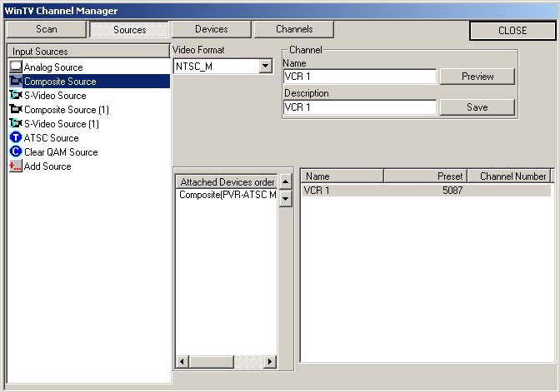The image size is (560, 392).
Task: Click the attached devices scroll left arrow
Action: (182, 362)
